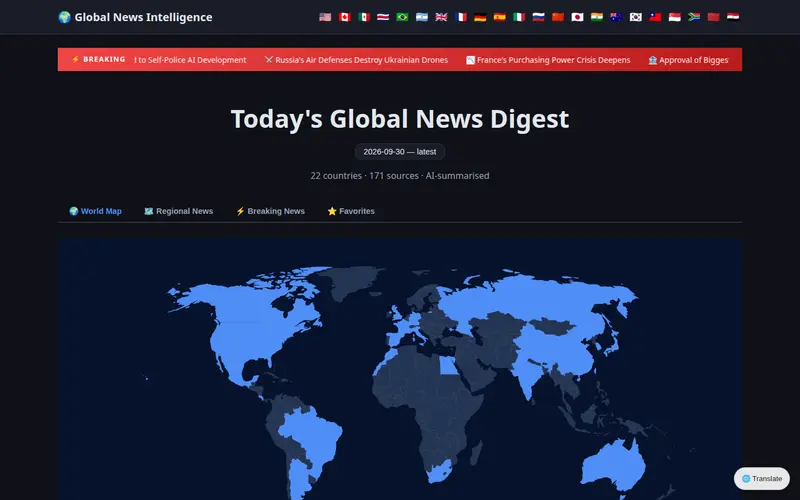Select the Egypt flag icon
Screen dimensions: 800x500
tap(733, 17)
